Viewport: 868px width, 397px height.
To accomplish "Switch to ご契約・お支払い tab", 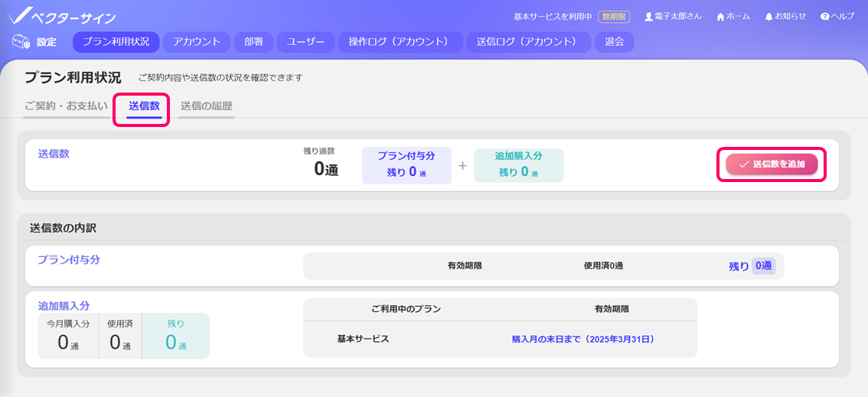I will point(66,106).
